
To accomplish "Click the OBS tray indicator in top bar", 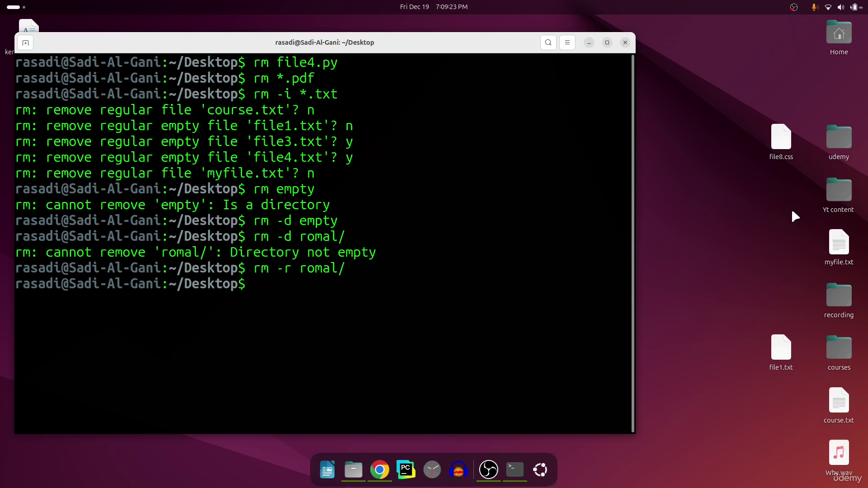I will 794,7.
